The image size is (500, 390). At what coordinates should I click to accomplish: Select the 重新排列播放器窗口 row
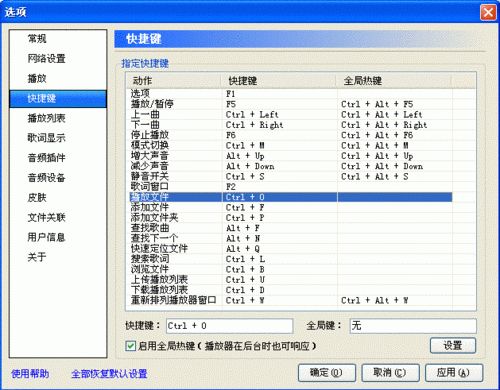pos(291,300)
